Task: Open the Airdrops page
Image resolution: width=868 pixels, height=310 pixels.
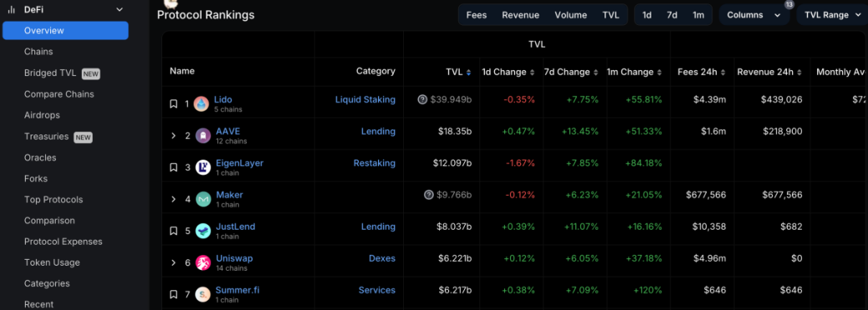Action: point(42,115)
